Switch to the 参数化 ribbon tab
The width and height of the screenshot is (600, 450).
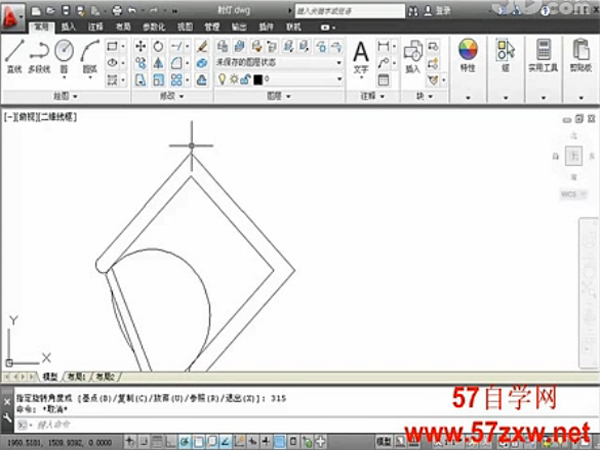[x=153, y=27]
